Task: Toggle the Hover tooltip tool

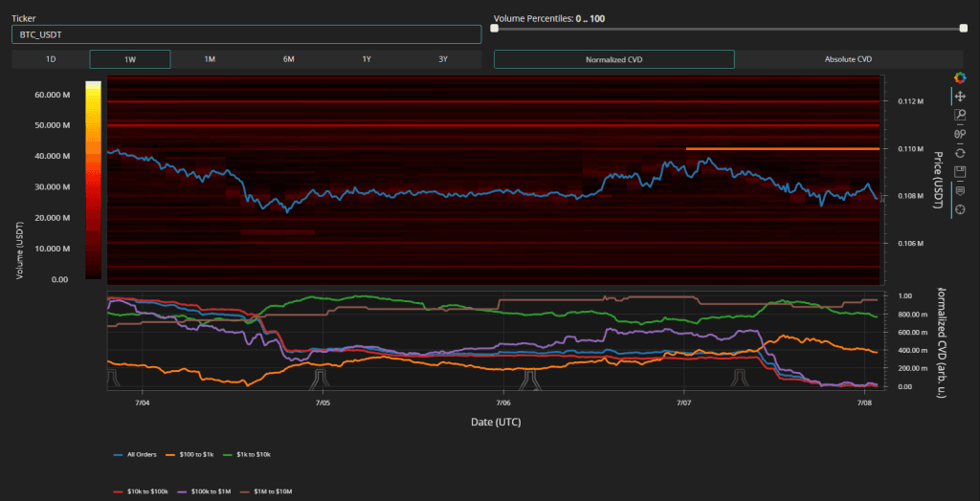Action: point(960,190)
